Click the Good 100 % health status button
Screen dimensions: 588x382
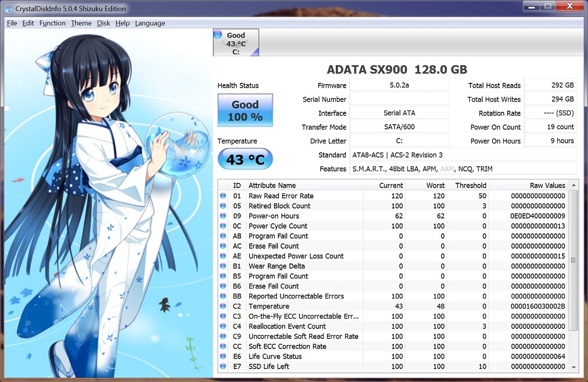(x=245, y=110)
